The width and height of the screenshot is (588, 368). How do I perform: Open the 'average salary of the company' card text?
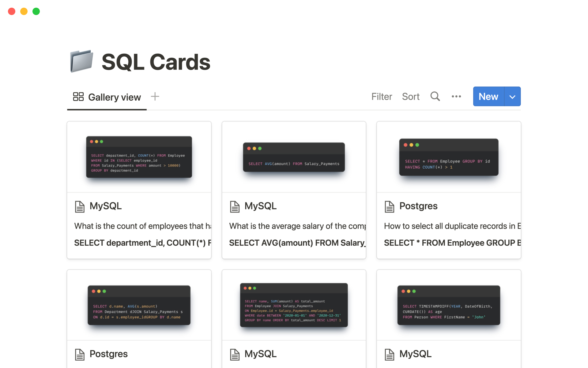coord(297,226)
